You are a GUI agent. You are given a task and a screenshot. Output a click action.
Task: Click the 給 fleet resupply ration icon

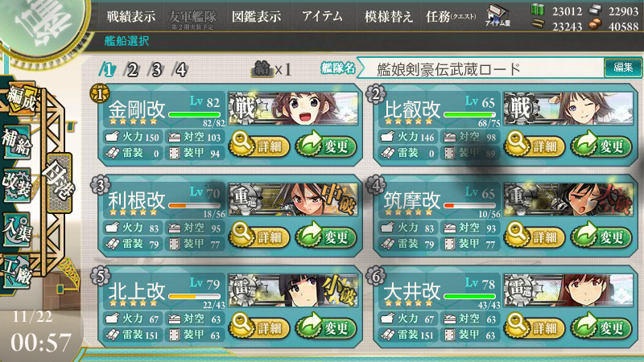coord(262,69)
